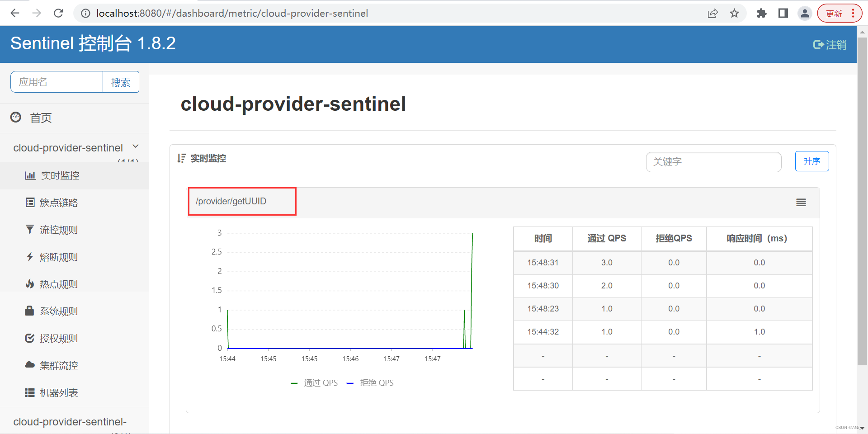Viewport: 868px width, 434px height.
Task: Click the 搜索 button
Action: click(x=121, y=82)
